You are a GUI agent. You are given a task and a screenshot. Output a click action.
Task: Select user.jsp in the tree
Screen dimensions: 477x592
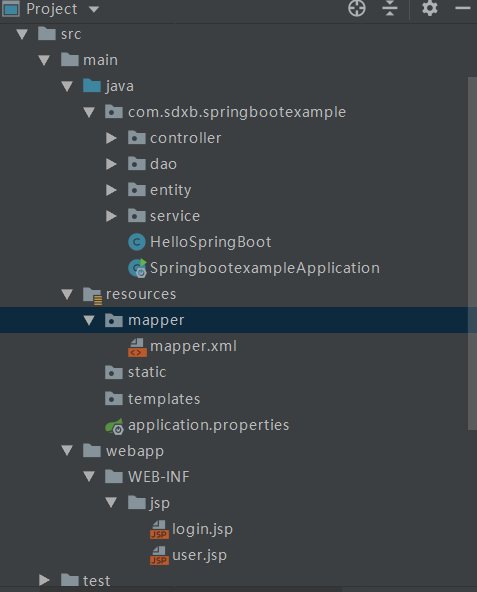tap(199, 555)
